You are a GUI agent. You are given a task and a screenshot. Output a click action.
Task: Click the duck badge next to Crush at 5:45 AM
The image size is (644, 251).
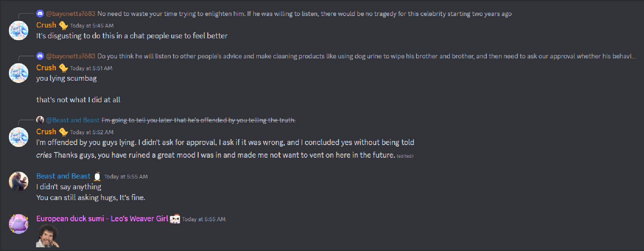pos(63,25)
